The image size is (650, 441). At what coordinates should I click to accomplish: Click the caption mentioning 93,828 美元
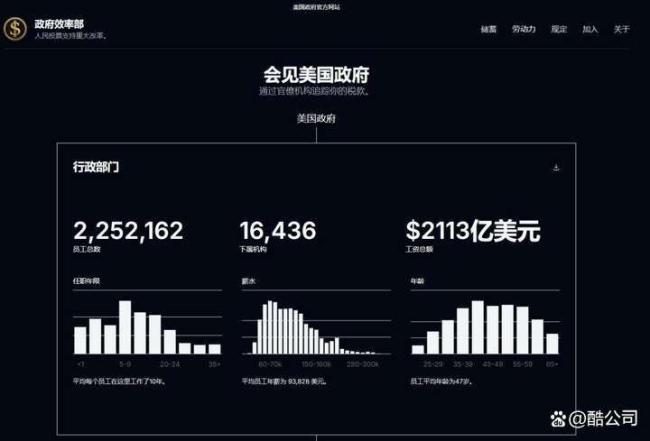(x=284, y=381)
